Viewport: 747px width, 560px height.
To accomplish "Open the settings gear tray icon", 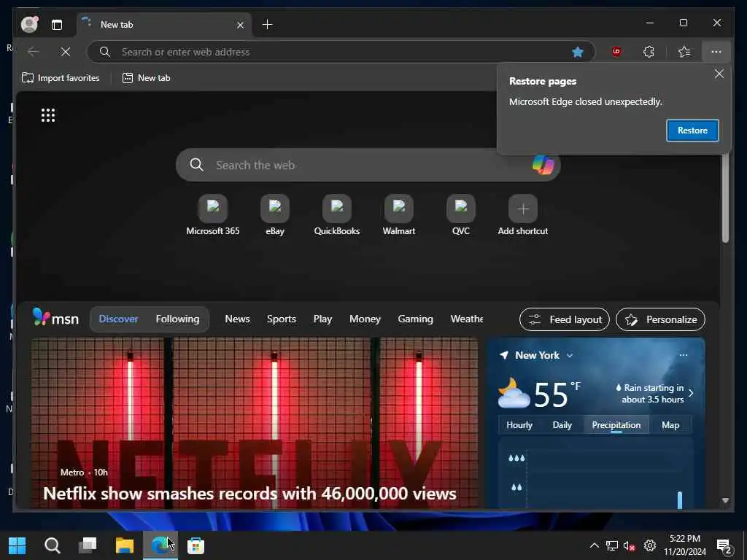I will (650, 545).
